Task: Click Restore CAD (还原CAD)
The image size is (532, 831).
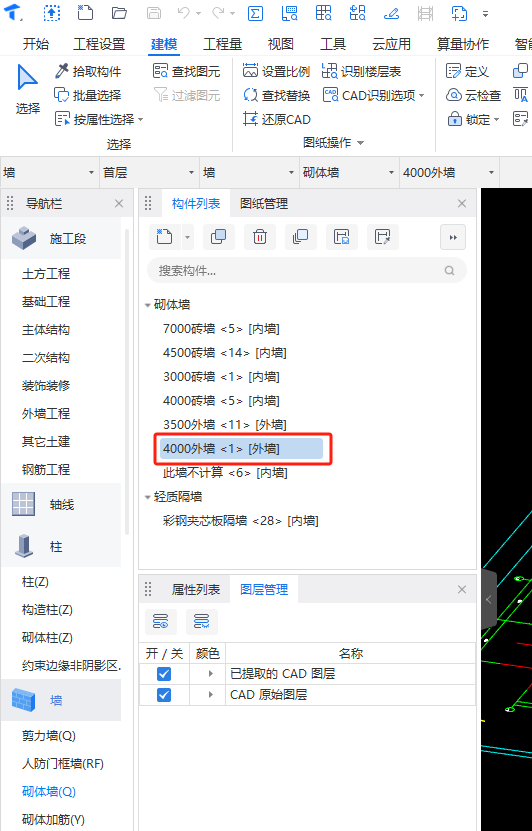Action: pos(277,119)
